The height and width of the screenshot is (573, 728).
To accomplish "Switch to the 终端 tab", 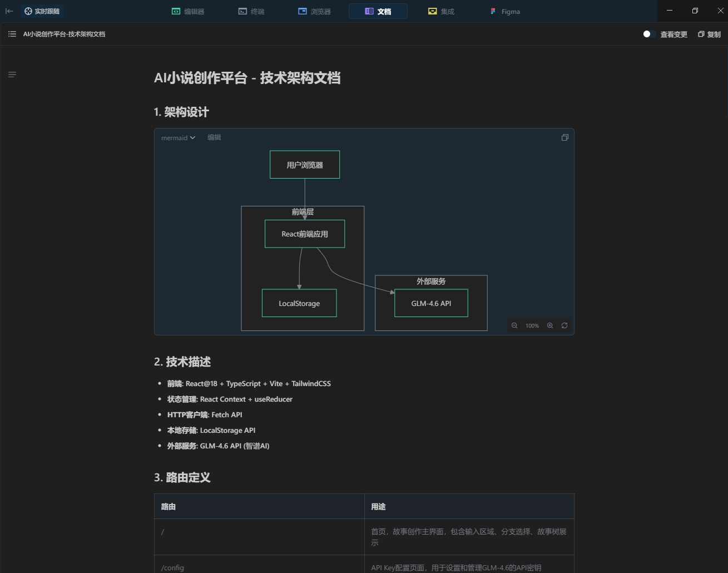I will (252, 11).
